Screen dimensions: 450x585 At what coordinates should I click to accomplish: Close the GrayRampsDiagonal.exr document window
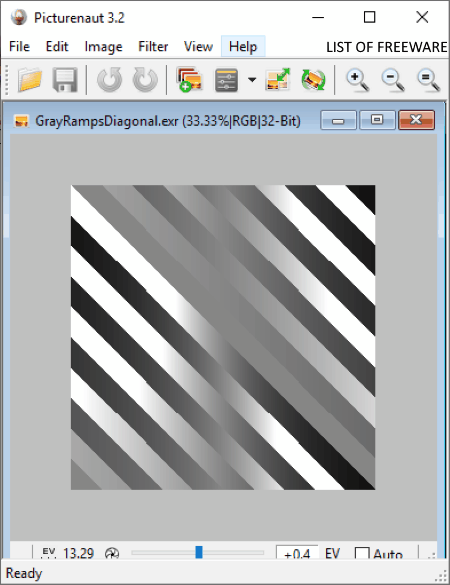tap(416, 120)
